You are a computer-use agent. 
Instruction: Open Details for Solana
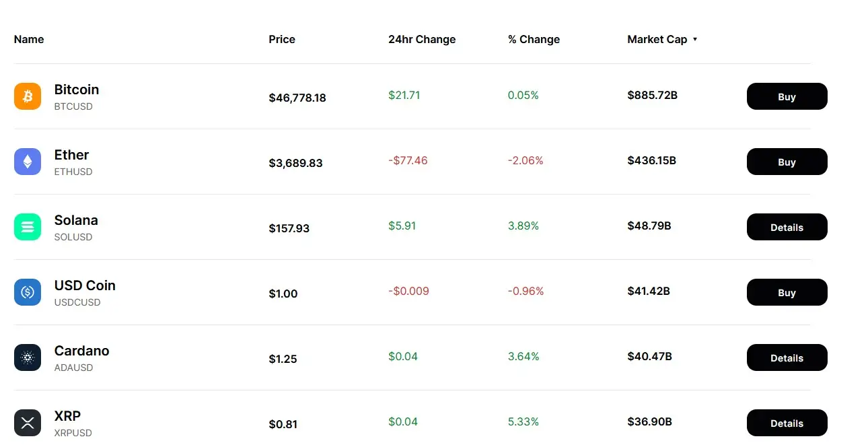tap(787, 228)
